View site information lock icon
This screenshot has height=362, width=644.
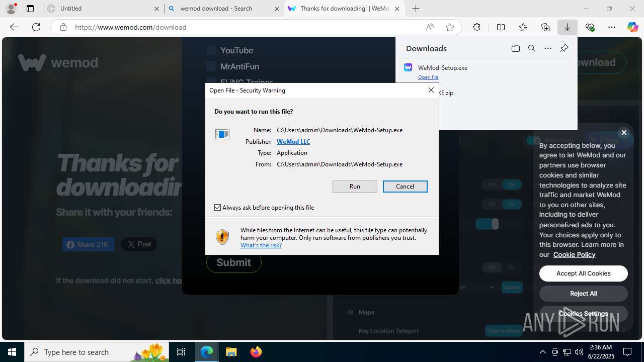coord(63,27)
